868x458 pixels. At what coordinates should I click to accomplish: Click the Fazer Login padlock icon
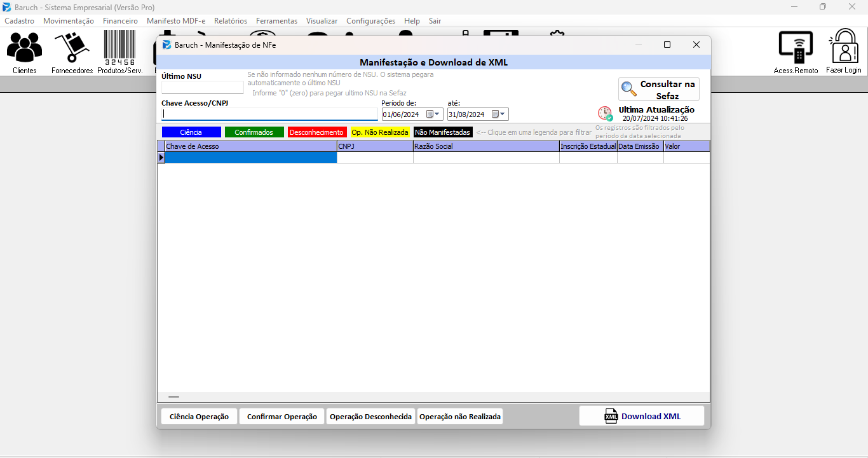coord(844,46)
